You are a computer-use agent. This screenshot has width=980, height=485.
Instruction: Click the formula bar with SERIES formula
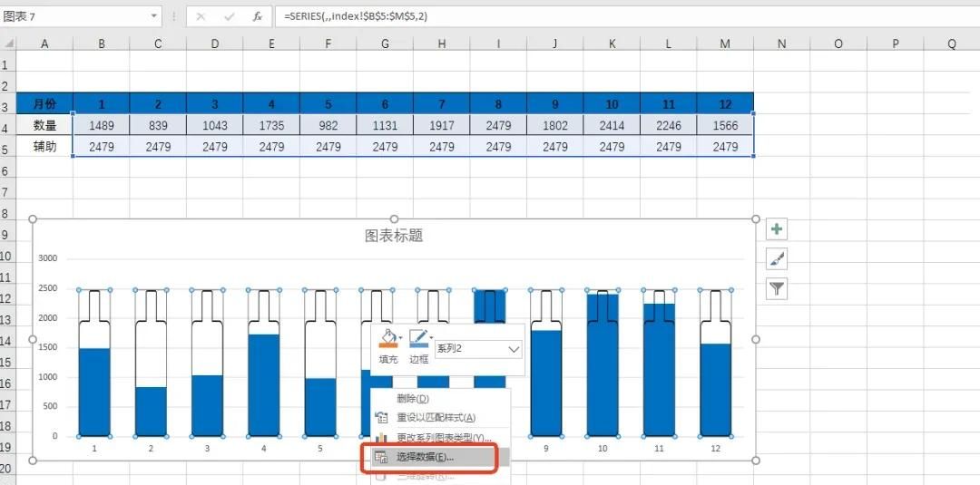pyautogui.click(x=627, y=16)
